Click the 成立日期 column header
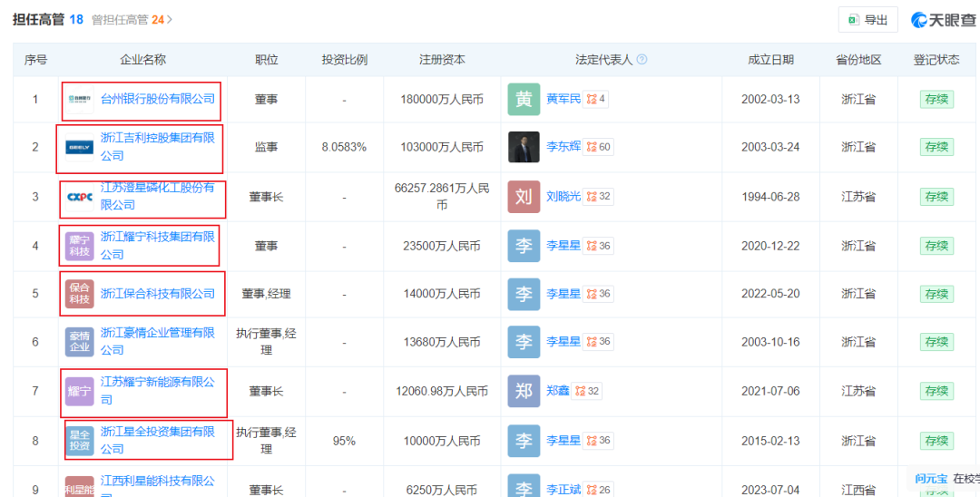Image resolution: width=980 pixels, height=497 pixels. (x=770, y=60)
